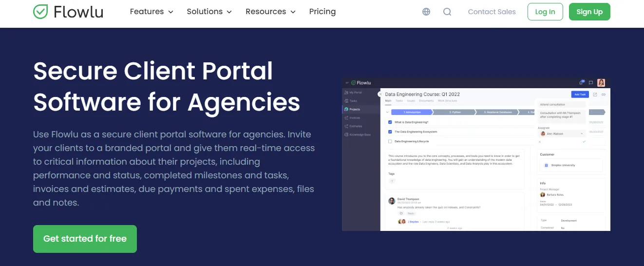Click Get started for free
This screenshot has width=644, height=266.
(x=85, y=239)
